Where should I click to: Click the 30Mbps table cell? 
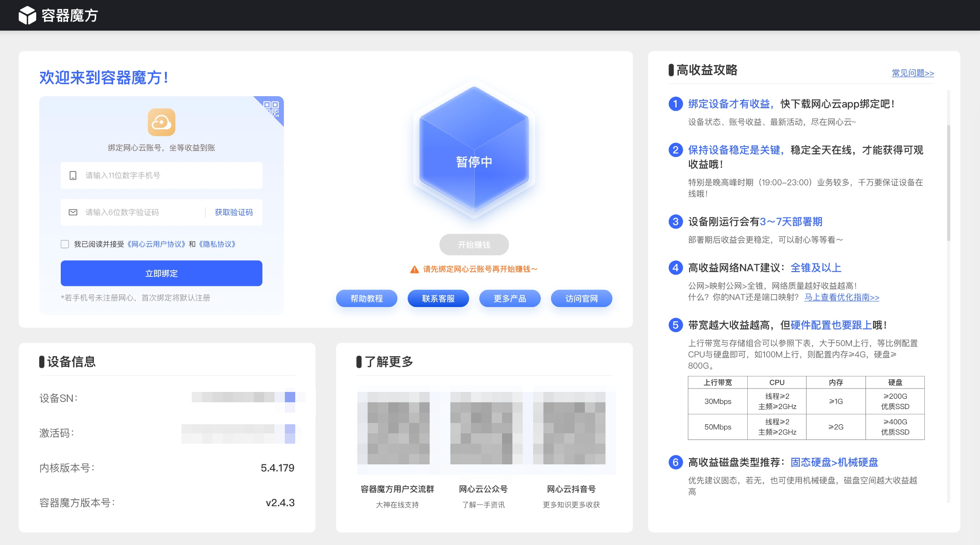click(x=718, y=401)
